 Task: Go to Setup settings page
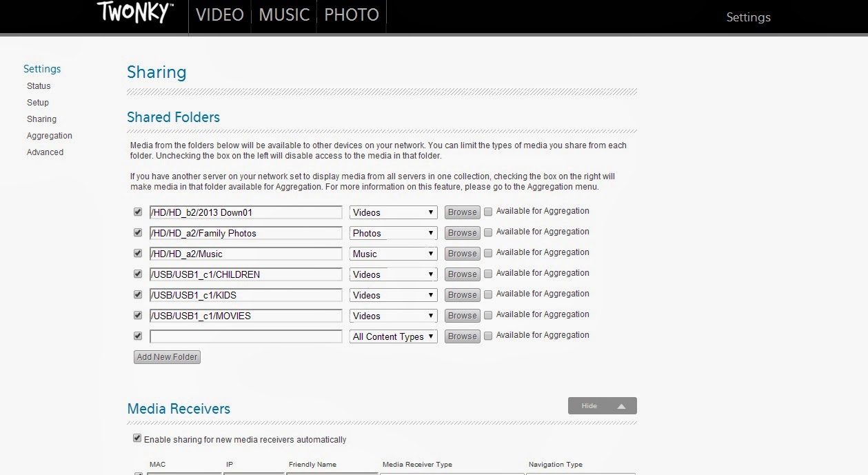(x=38, y=103)
